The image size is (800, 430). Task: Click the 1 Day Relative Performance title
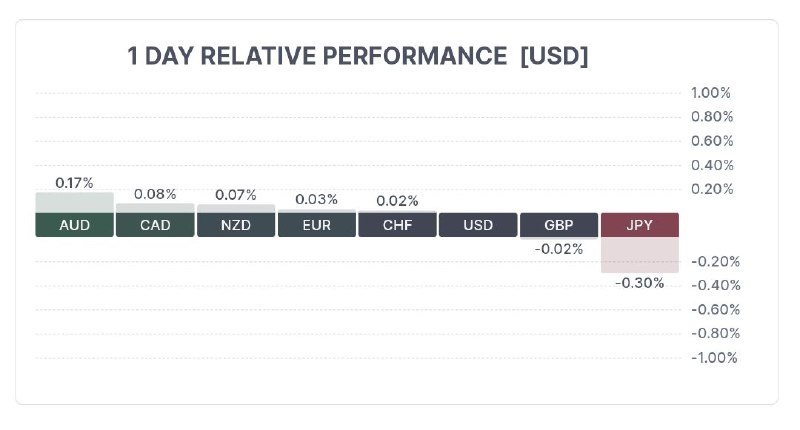358,56
